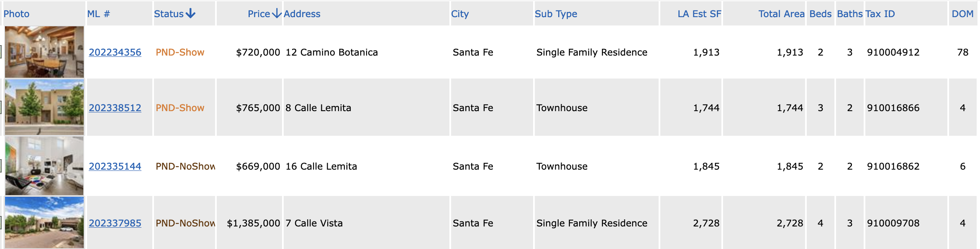Image resolution: width=980 pixels, height=249 pixels.
Task: Sort by City column header
Action: tap(460, 14)
